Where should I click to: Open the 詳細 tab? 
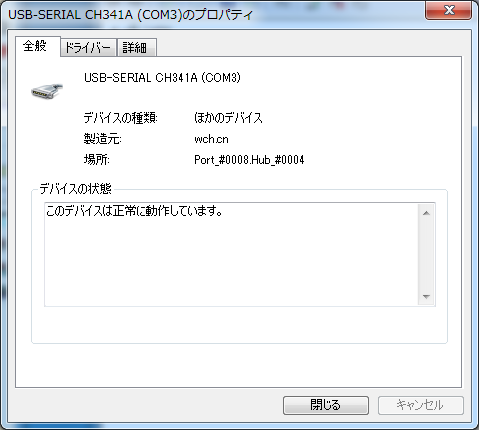136,47
